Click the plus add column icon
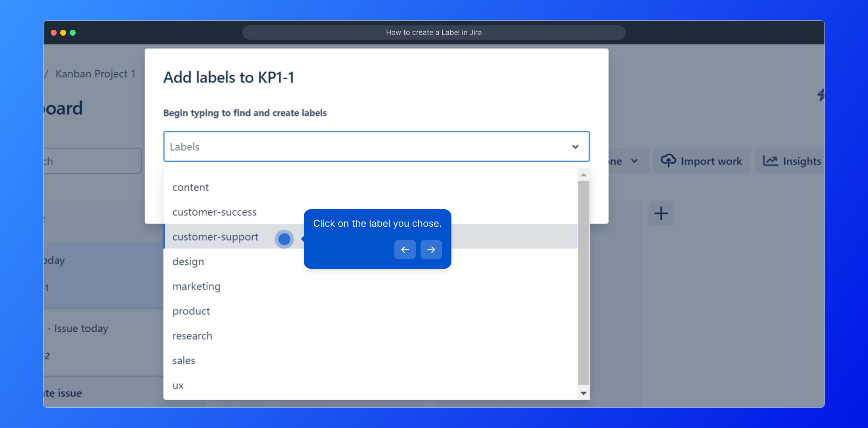 pos(661,213)
